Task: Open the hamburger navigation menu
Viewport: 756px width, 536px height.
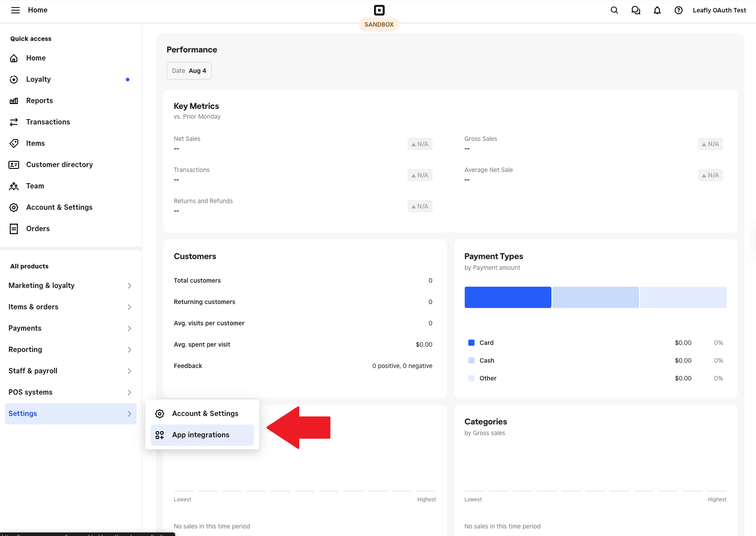Action: (x=16, y=10)
